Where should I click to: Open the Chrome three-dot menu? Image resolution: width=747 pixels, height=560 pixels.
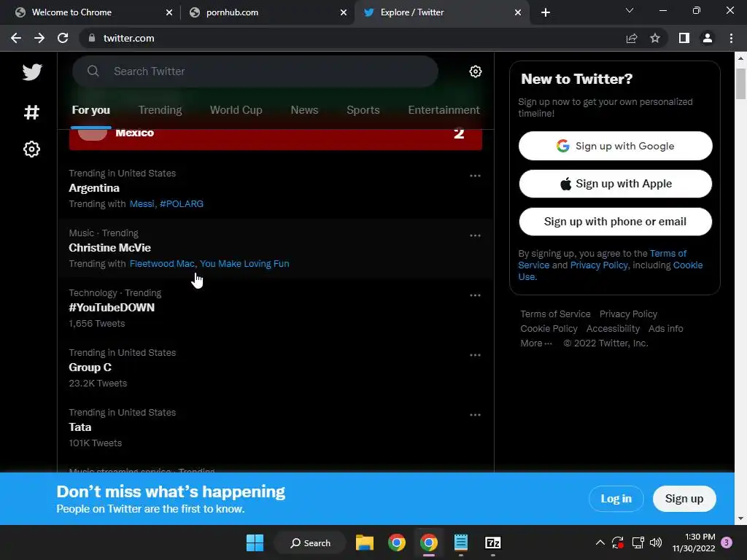[x=731, y=38]
